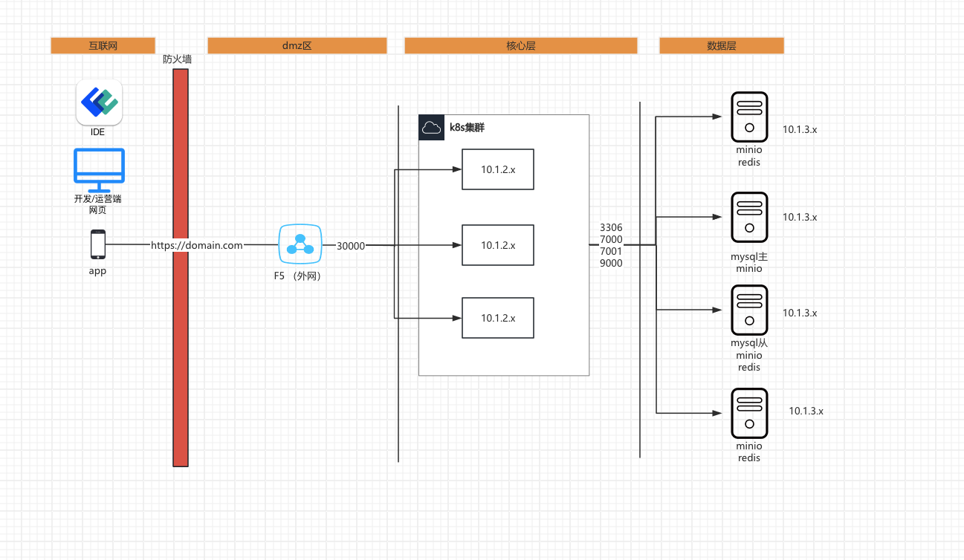This screenshot has height=560, width=964.
Task: Select 10.1.3.x beside the mysql主 server
Action: 800,217
